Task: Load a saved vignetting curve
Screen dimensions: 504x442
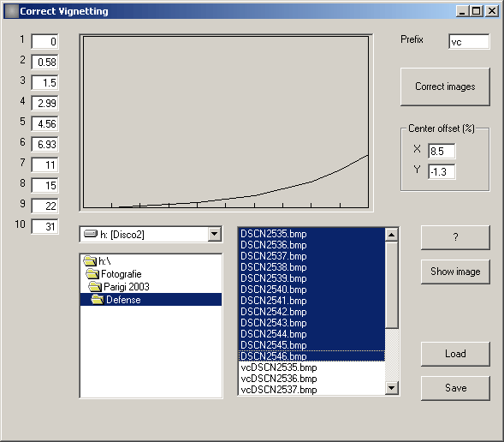Action: pos(455,354)
